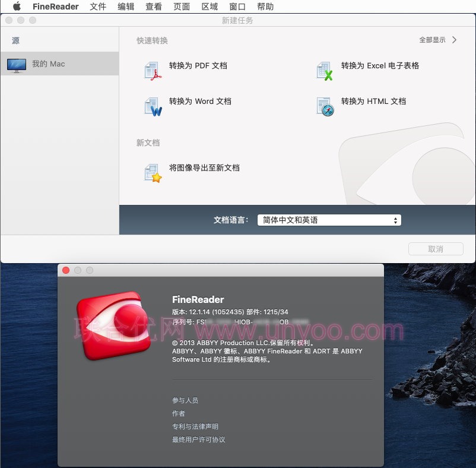Click the new document star icon
The height and width of the screenshot is (468, 476).
coord(153,173)
